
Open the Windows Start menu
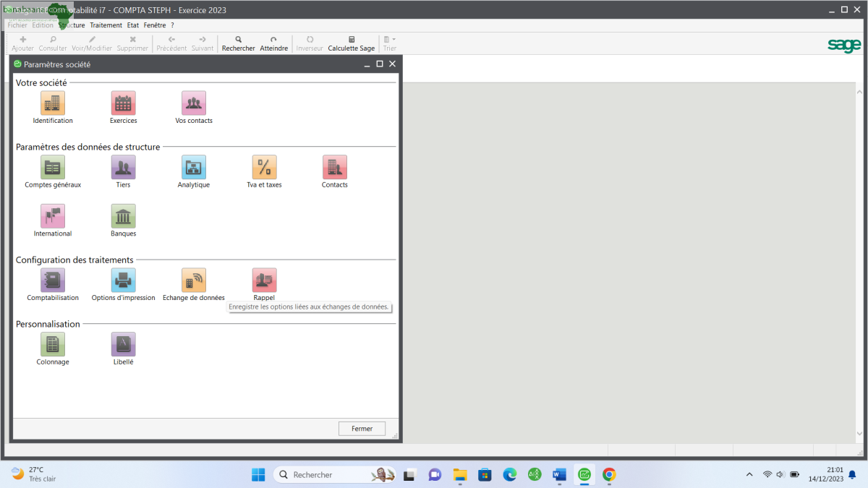point(258,475)
